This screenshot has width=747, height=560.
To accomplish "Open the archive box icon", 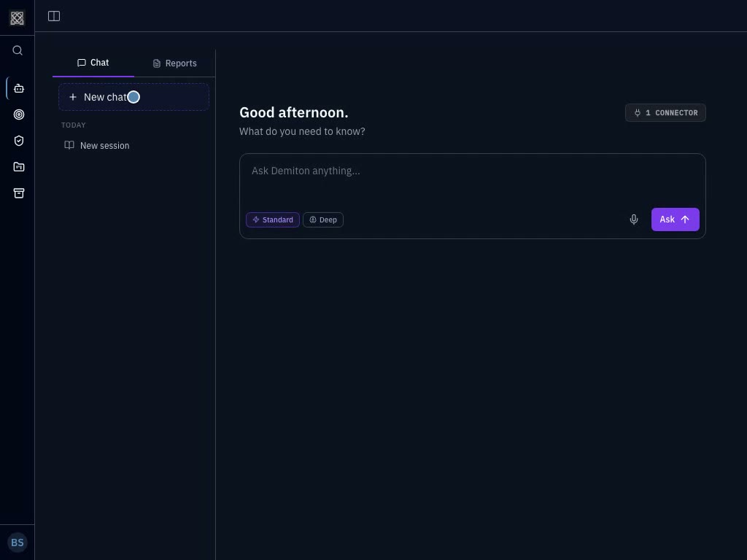I will click(x=19, y=192).
